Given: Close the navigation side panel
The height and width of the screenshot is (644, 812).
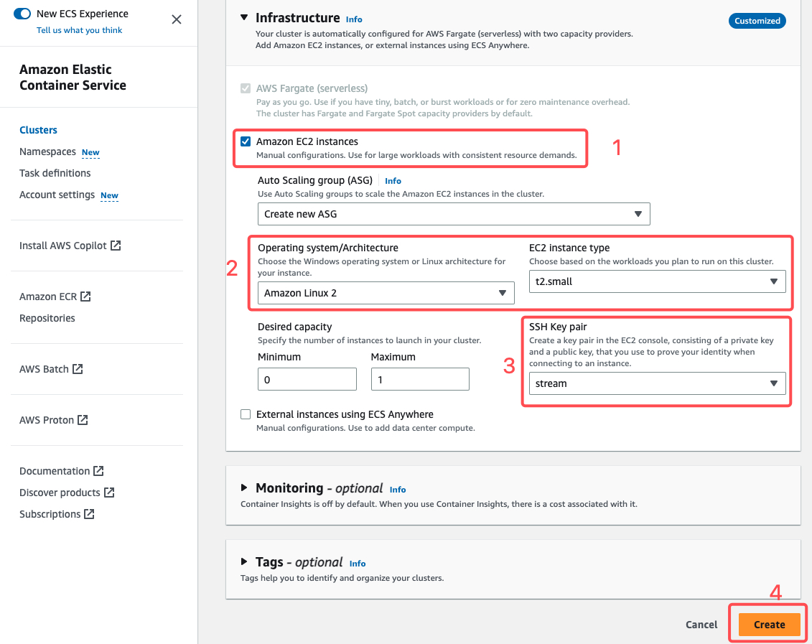Looking at the screenshot, I should [x=177, y=19].
